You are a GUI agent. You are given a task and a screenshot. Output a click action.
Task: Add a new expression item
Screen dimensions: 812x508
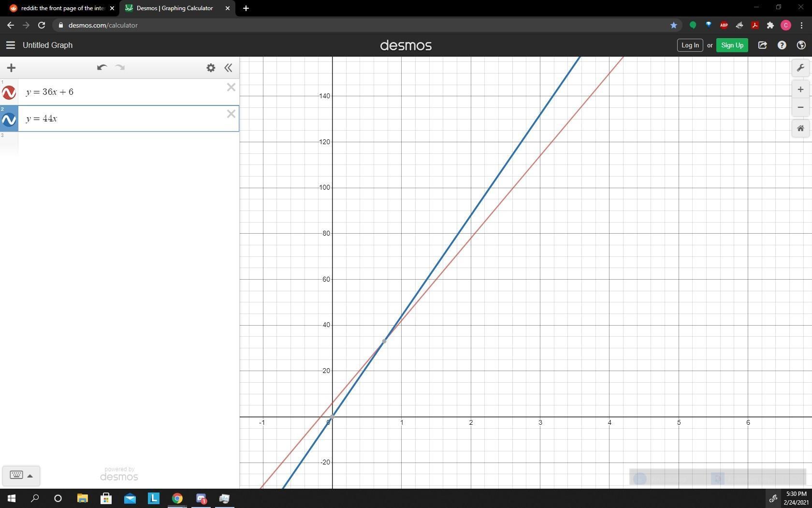pos(11,68)
